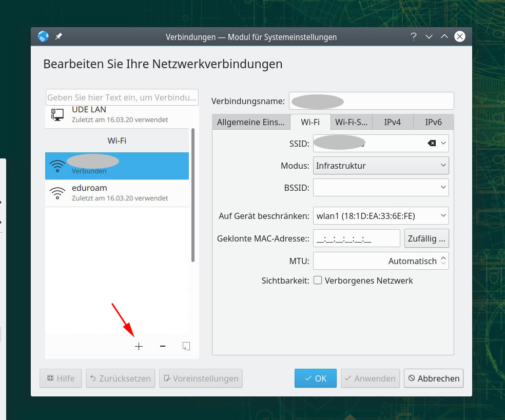The height and width of the screenshot is (420, 505).
Task: Click the Abbrechen button
Action: (x=433, y=378)
